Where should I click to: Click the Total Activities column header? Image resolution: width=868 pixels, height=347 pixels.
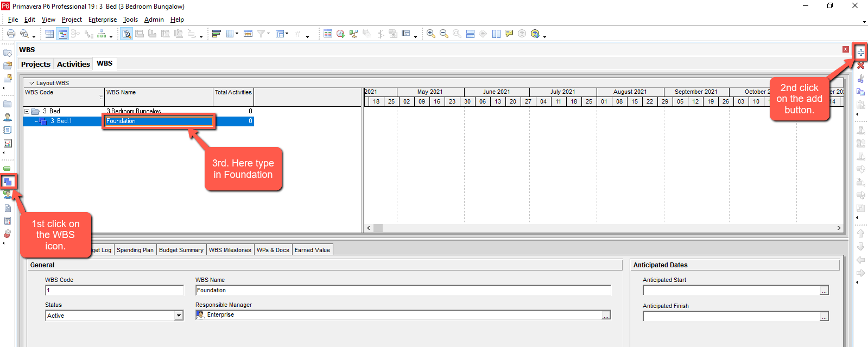pos(233,97)
